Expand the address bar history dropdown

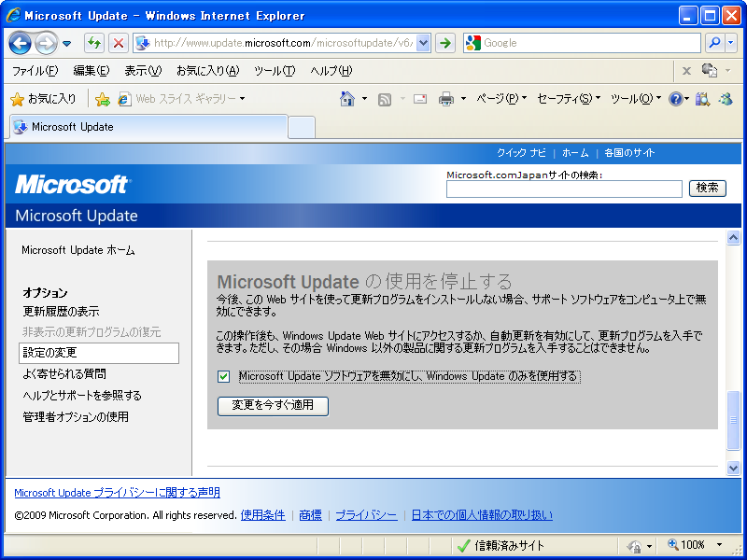(x=424, y=43)
